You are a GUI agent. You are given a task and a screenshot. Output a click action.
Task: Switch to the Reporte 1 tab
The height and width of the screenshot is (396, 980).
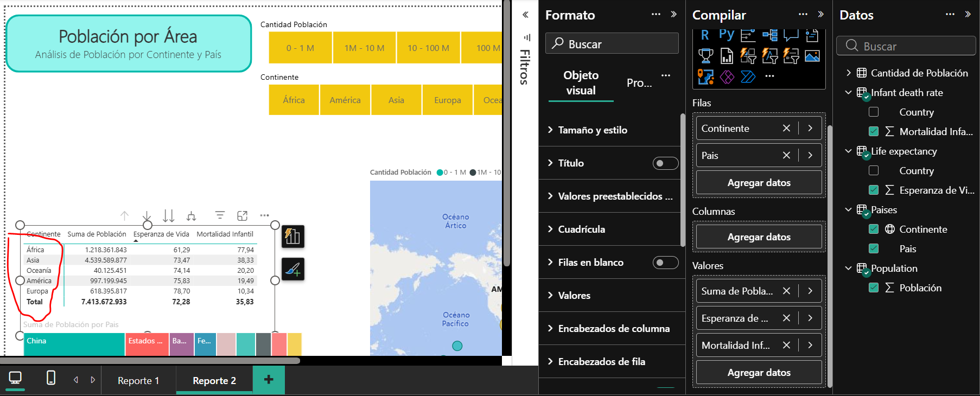[138, 381]
